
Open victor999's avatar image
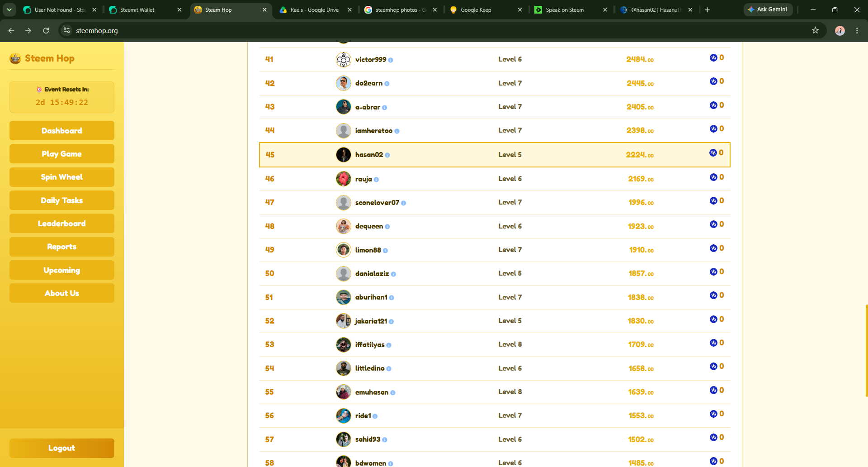pyautogui.click(x=344, y=60)
